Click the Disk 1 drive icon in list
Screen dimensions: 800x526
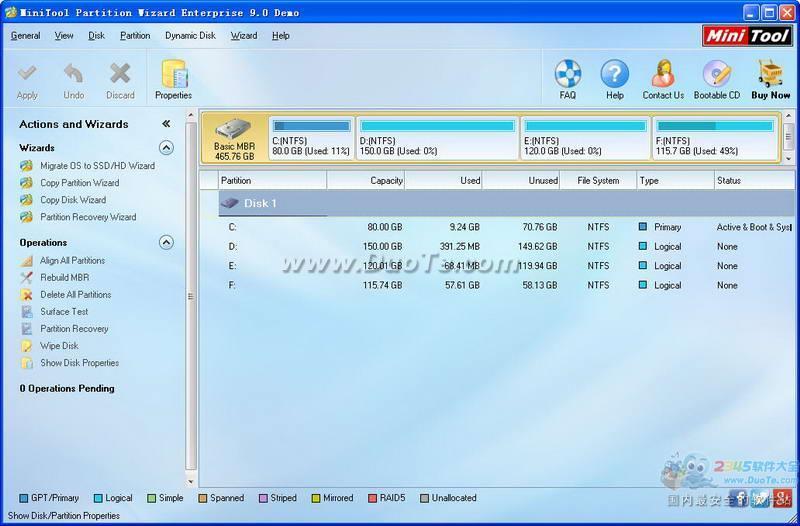(230, 203)
